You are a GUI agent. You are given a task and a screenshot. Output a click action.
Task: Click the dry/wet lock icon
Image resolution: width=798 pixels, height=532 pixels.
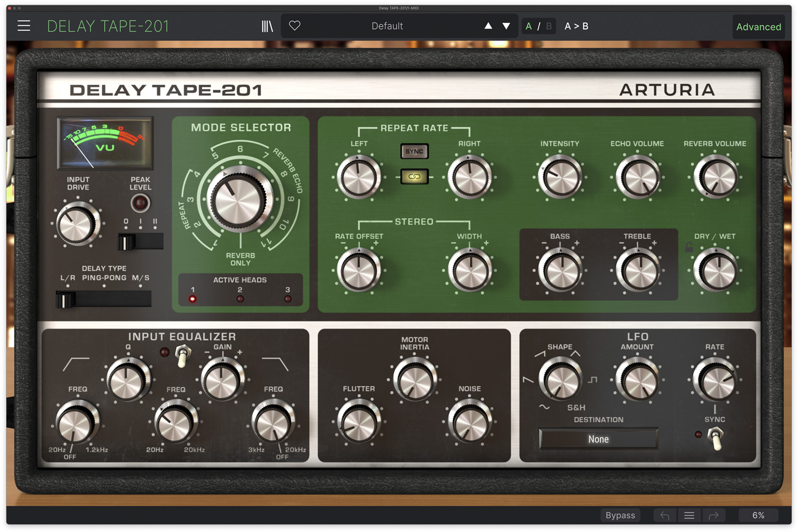point(689,247)
